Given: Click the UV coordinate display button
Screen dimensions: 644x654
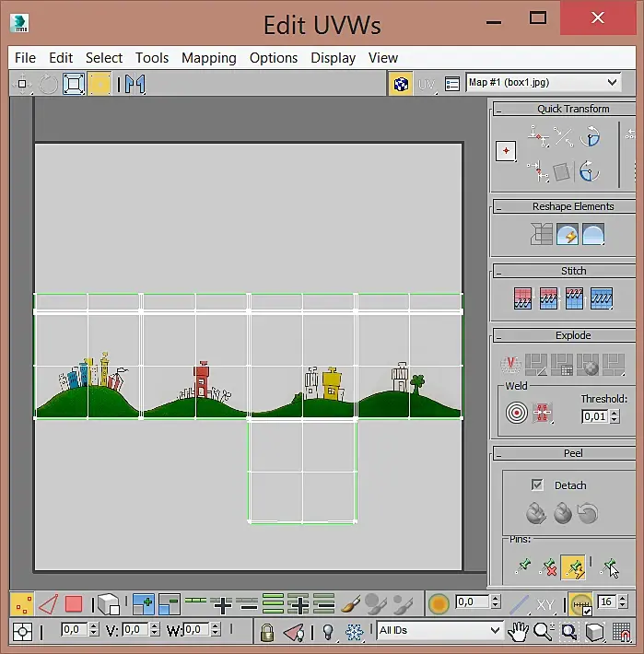Looking at the screenshot, I should tap(427, 84).
